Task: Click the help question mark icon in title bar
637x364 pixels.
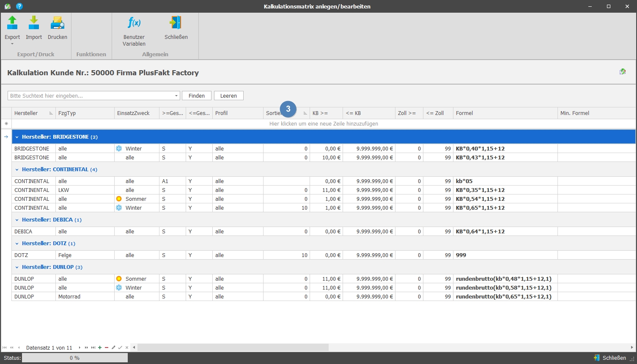Action: tap(19, 6)
